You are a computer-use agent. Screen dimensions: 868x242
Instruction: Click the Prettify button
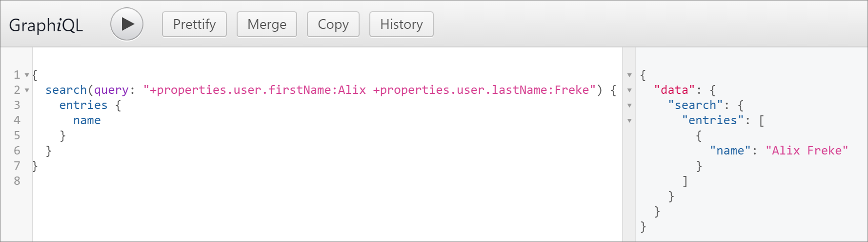click(194, 24)
